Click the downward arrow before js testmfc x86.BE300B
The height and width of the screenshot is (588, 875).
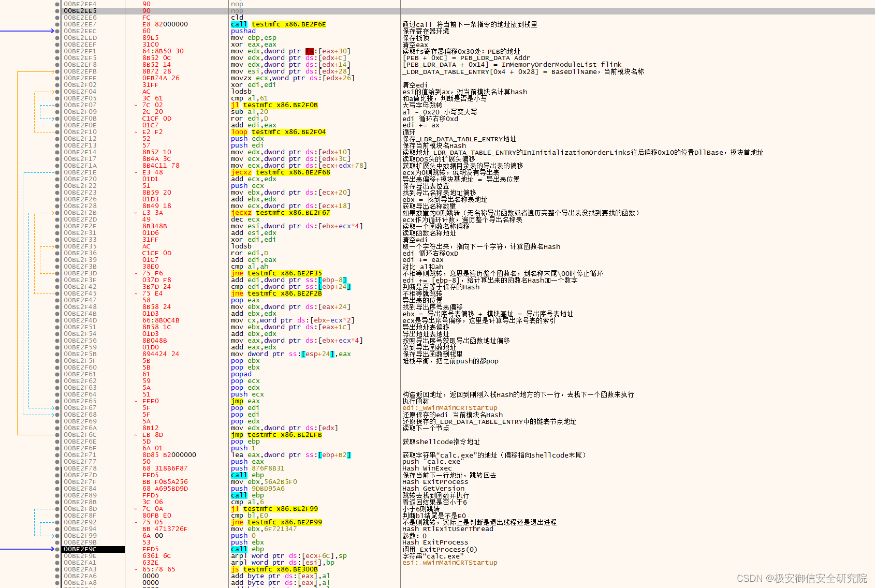136,569
